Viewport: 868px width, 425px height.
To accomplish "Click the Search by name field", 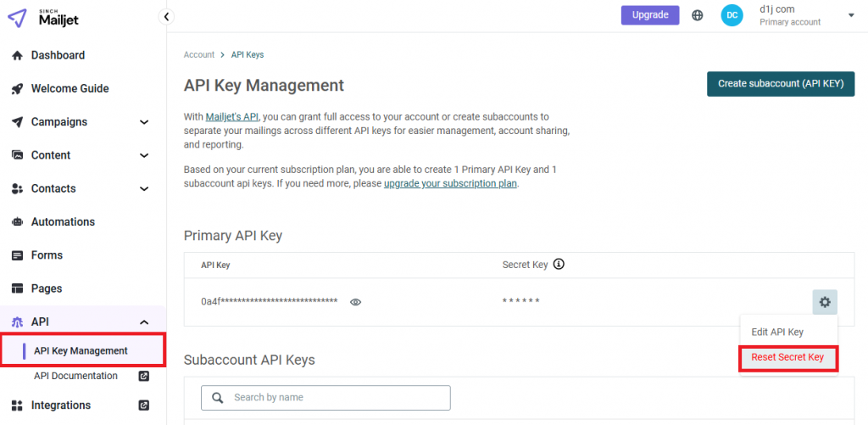I will (325, 397).
